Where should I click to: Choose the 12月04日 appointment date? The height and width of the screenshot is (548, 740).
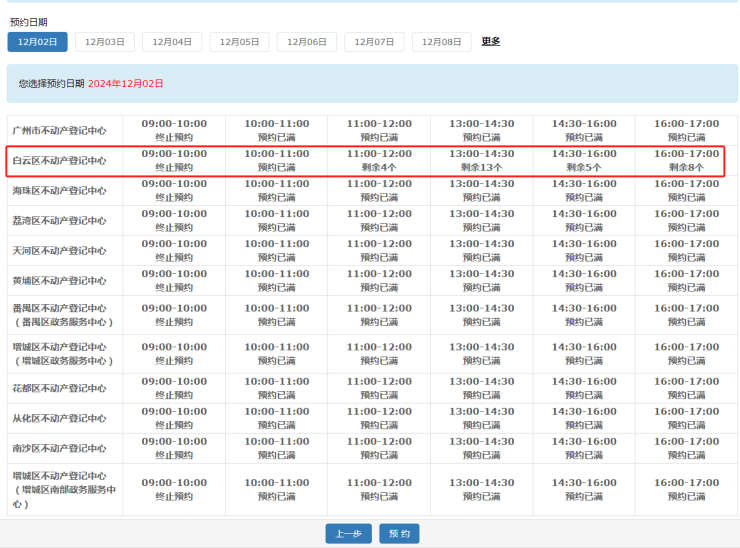[x=172, y=42]
